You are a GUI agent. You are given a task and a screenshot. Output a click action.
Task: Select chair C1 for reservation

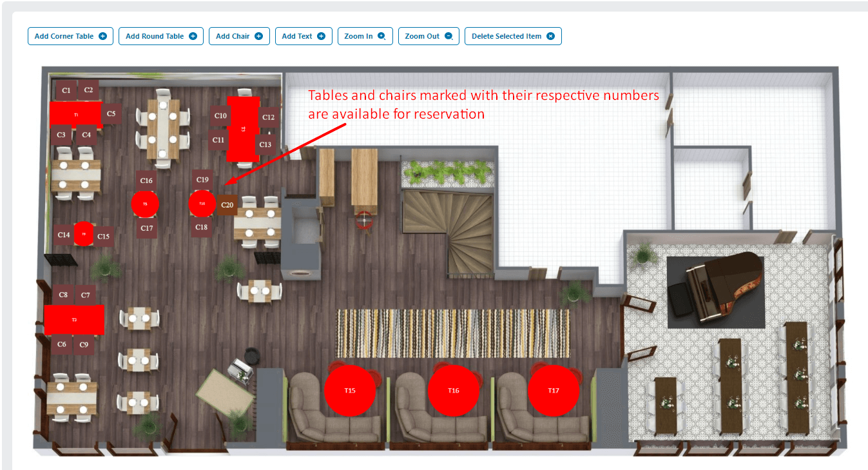click(x=66, y=90)
